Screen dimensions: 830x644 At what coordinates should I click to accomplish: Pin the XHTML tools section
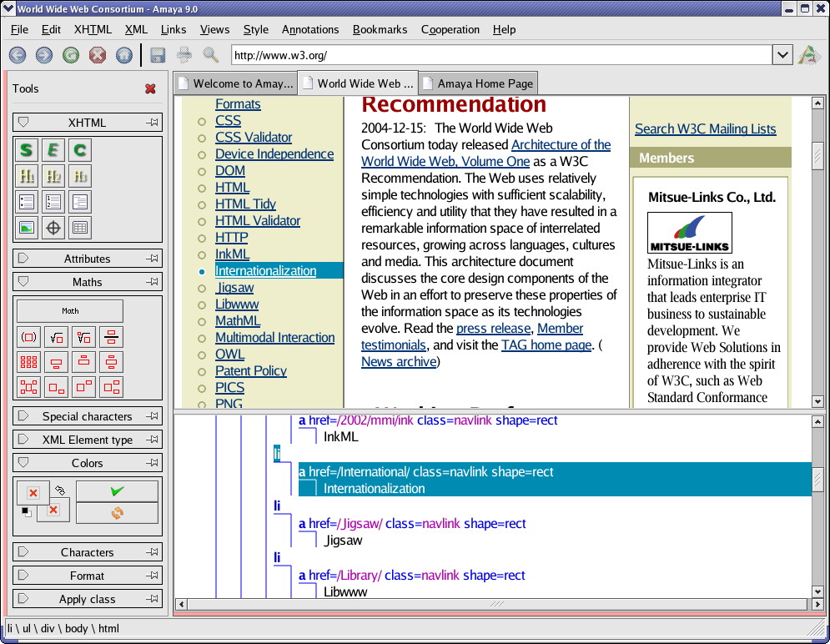point(153,122)
